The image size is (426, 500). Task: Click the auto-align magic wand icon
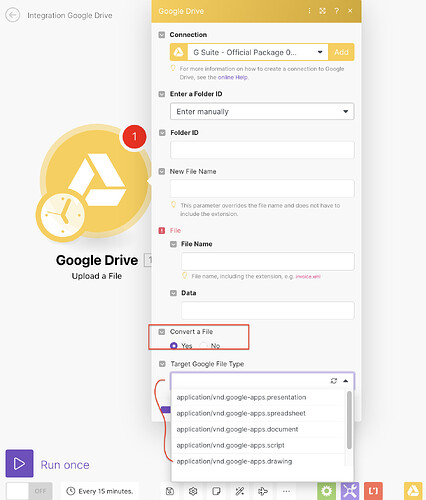[240, 491]
